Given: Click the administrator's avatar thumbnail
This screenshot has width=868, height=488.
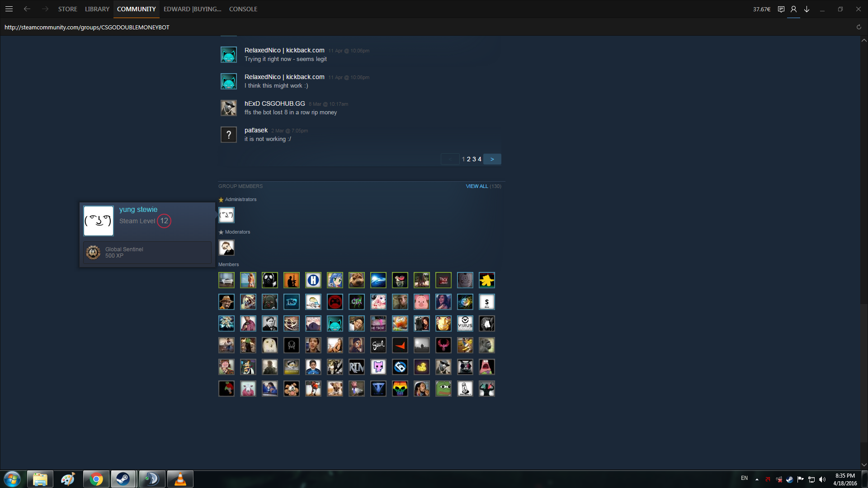Looking at the screenshot, I should 226,215.
